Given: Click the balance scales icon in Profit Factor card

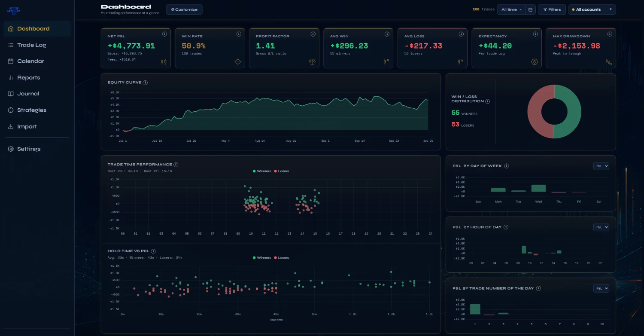Looking at the screenshot, I should [x=312, y=61].
